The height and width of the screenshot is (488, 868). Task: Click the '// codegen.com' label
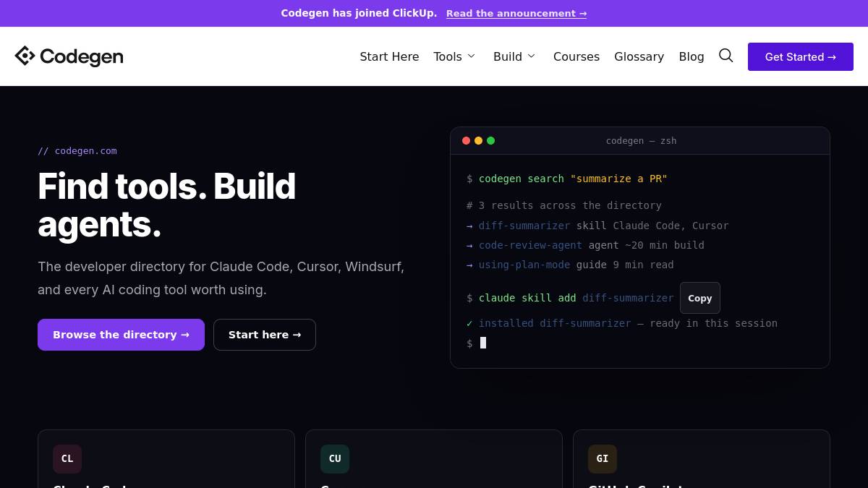77,150
